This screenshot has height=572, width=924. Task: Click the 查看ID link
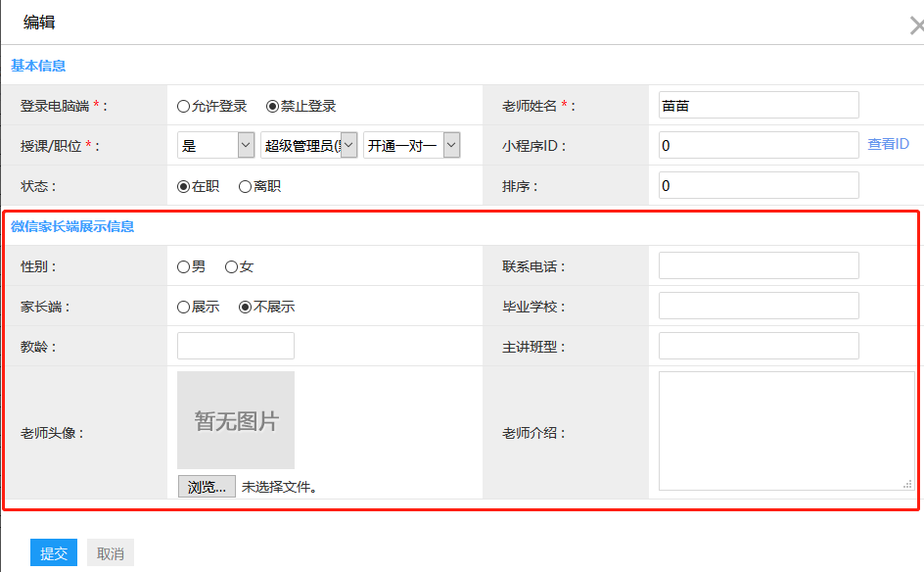pyautogui.click(x=888, y=144)
